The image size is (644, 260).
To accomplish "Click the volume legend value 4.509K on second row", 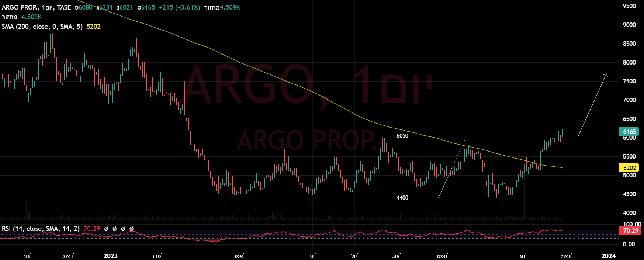I will click(31, 17).
